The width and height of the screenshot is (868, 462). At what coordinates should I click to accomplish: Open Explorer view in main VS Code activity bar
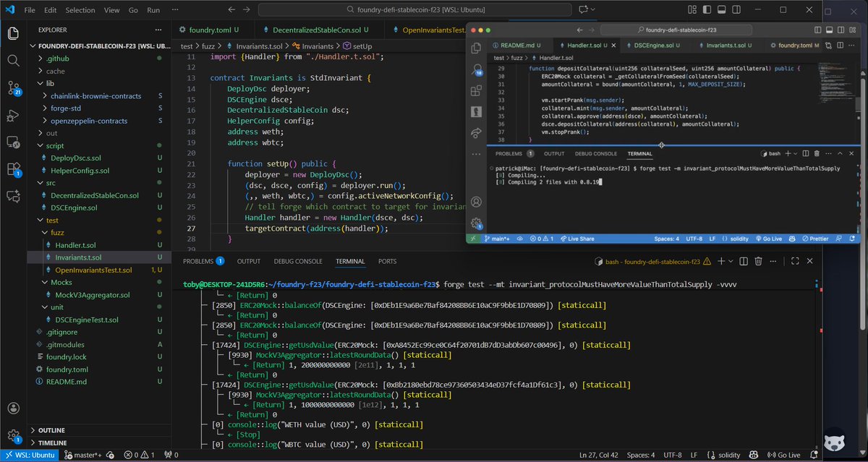[x=14, y=34]
